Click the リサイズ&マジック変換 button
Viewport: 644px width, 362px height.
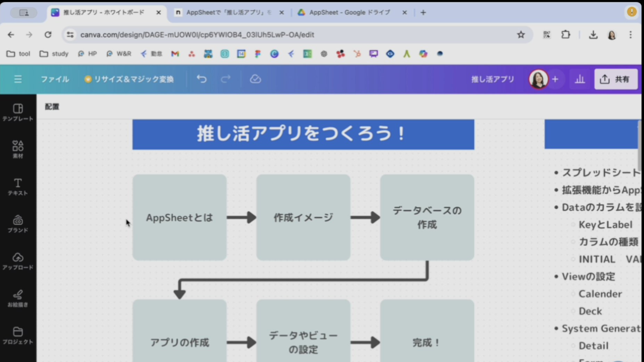[129, 79]
